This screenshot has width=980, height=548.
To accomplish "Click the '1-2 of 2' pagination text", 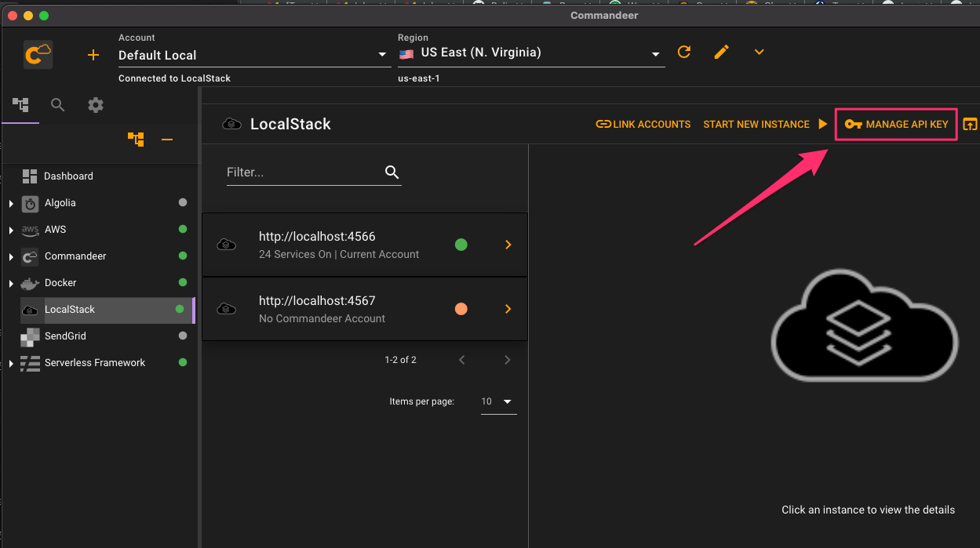I will click(400, 360).
